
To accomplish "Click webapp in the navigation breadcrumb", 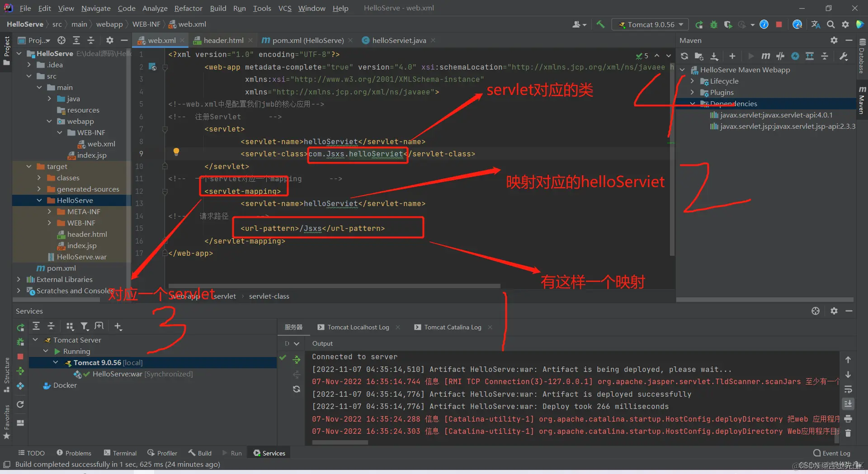I will coord(109,24).
